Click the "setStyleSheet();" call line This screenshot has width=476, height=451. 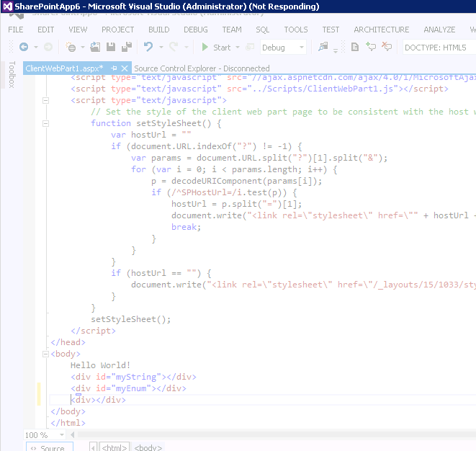click(x=131, y=319)
